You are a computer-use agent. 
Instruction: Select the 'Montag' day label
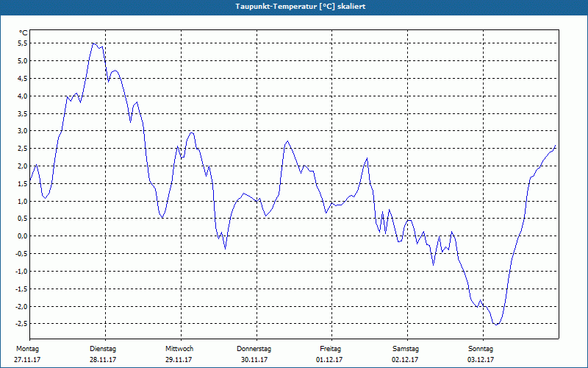tap(27, 349)
